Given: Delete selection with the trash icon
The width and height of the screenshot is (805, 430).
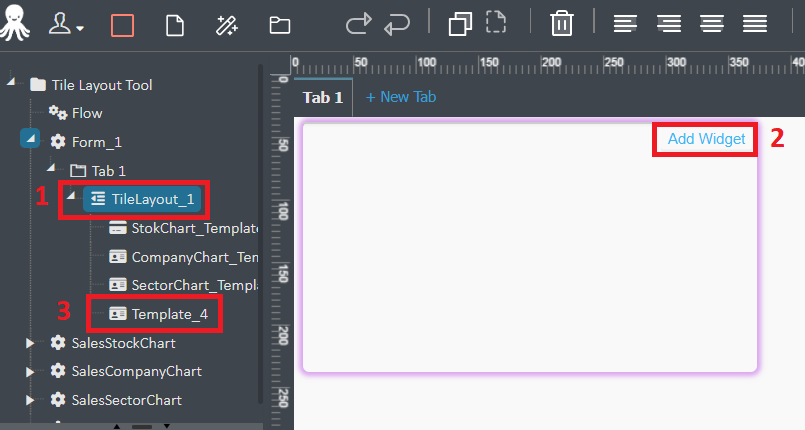Looking at the screenshot, I should tap(562, 24).
